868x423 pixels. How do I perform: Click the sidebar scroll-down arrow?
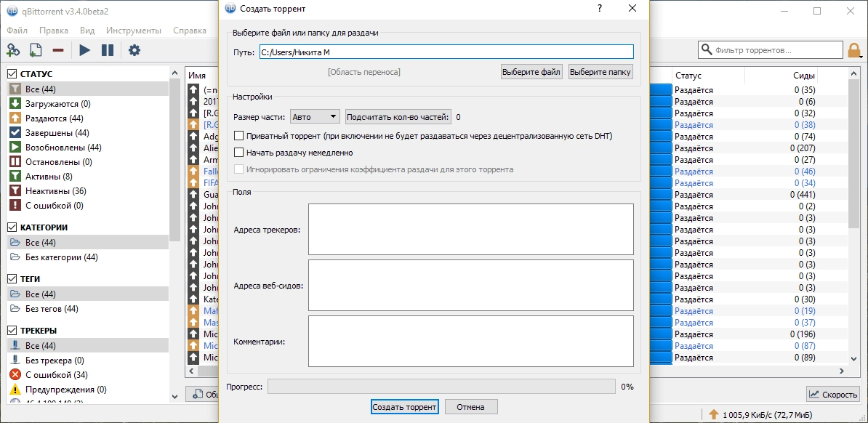tap(175, 396)
